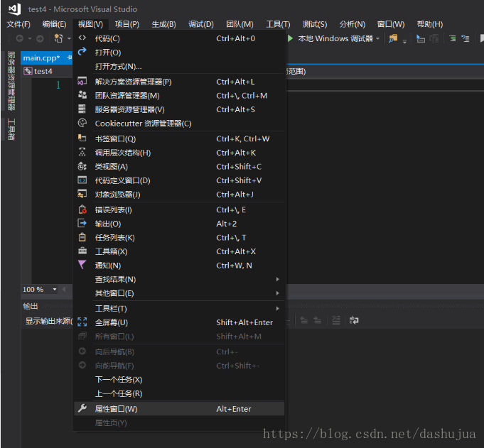Click the Find in Files toolbar icon
The image size is (484, 448).
(x=393, y=38)
